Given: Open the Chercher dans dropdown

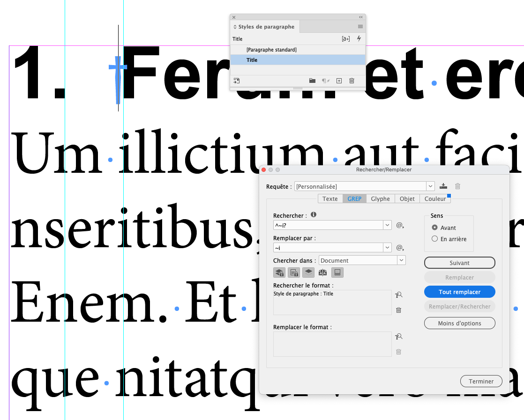Looking at the screenshot, I should 401,260.
